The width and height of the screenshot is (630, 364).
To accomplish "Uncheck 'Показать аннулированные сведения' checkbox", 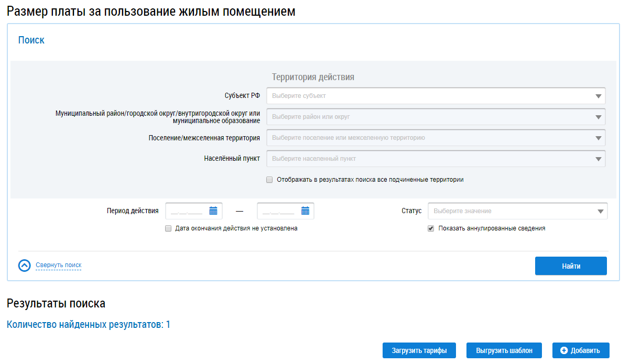I will 431,228.
